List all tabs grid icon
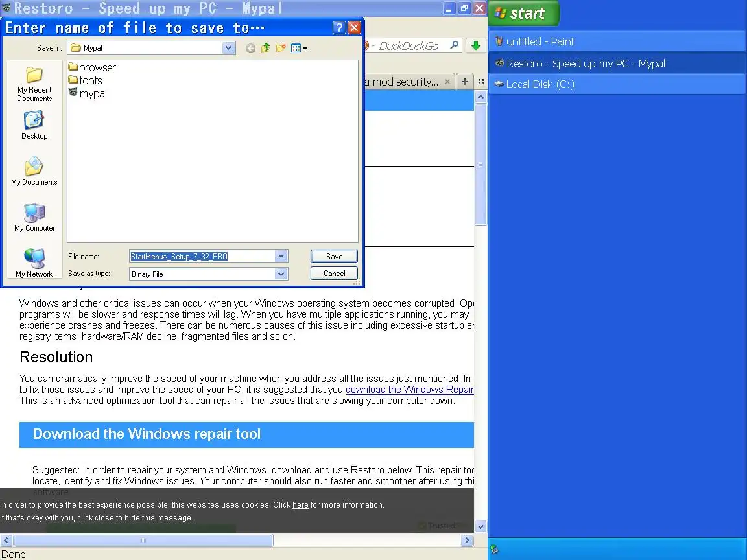The width and height of the screenshot is (747, 560). [480, 82]
